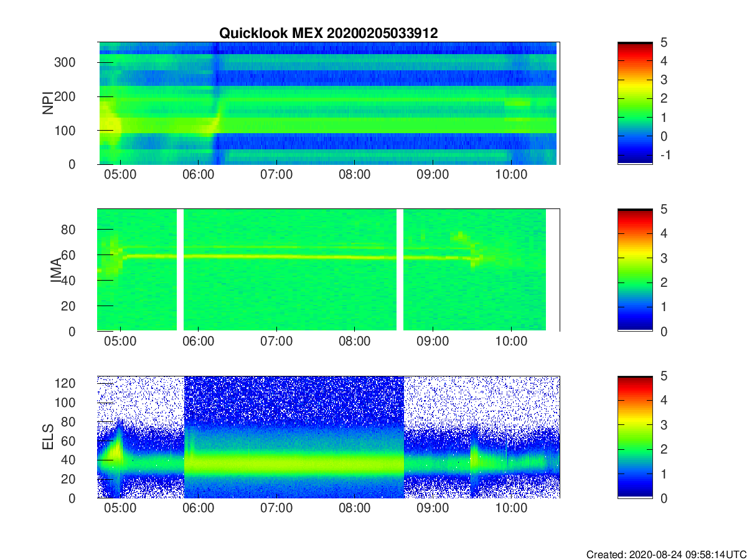Click the "08:00" time label under the ELS plot

tap(354, 508)
